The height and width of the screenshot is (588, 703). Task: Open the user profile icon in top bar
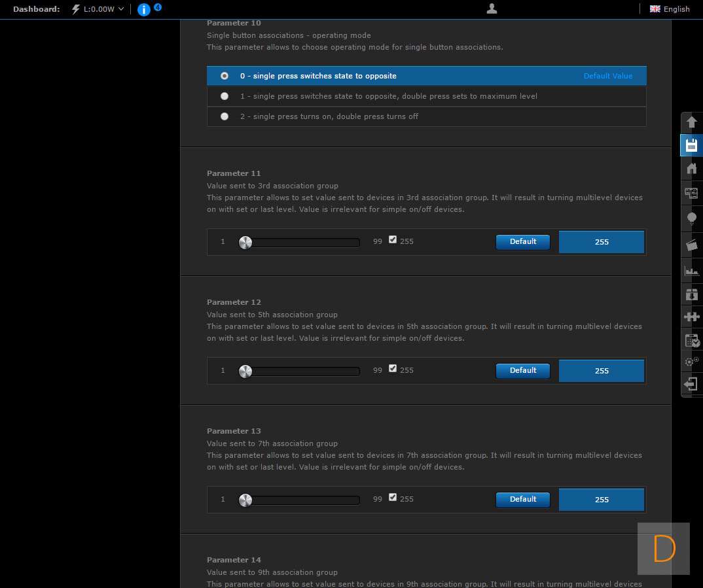(x=492, y=9)
